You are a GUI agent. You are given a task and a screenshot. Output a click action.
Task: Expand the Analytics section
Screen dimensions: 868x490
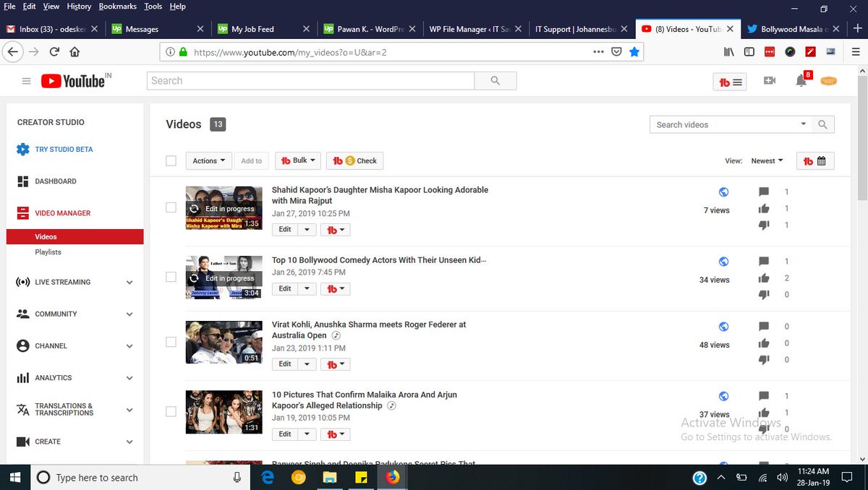(129, 378)
